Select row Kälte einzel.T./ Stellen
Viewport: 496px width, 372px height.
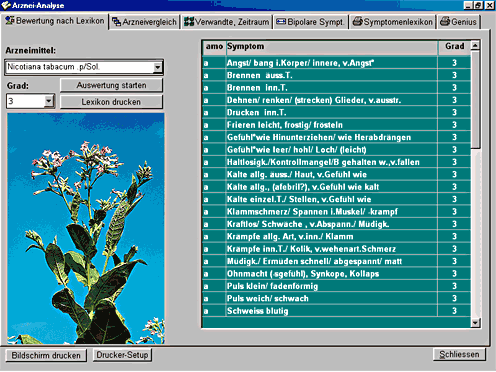click(x=337, y=199)
